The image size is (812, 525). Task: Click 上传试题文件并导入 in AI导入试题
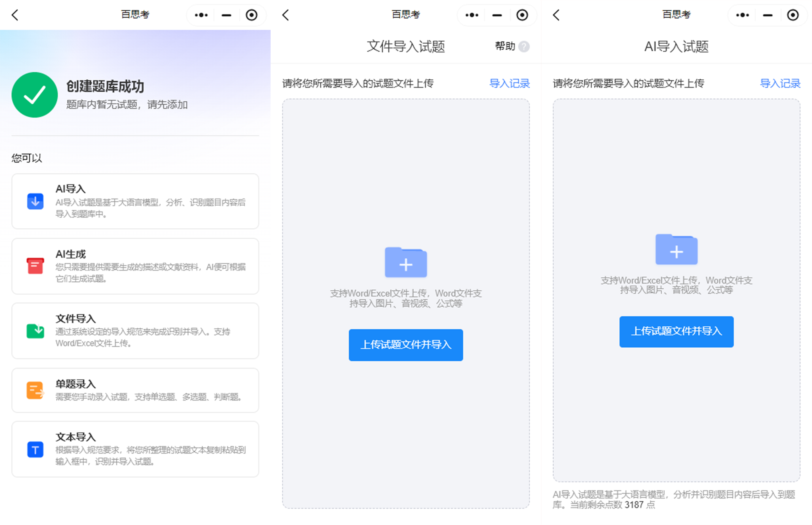[x=676, y=332]
